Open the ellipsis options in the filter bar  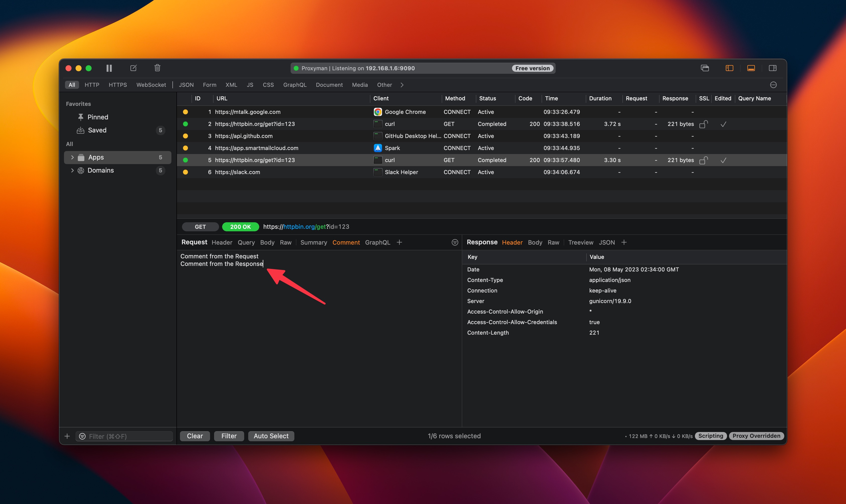pos(773,85)
